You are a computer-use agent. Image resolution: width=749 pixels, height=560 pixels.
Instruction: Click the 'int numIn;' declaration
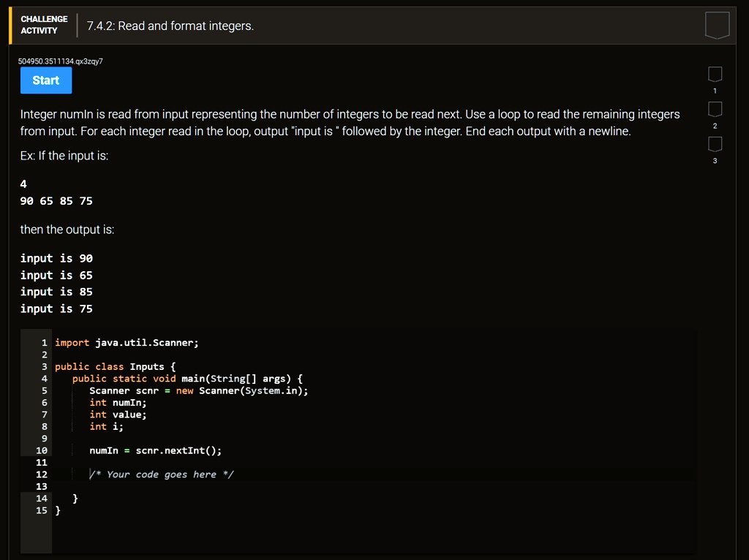[x=118, y=403]
